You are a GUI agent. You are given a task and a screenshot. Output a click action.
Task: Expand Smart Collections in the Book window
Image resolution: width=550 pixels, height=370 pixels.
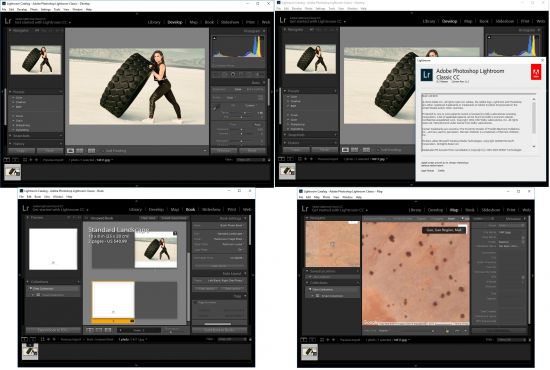33,295
